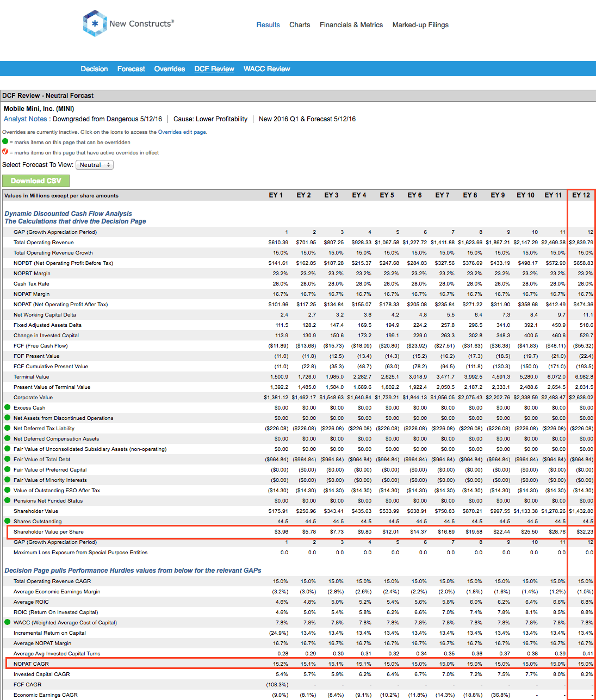Click the green override icon for Shares Outstanding

(x=8, y=521)
